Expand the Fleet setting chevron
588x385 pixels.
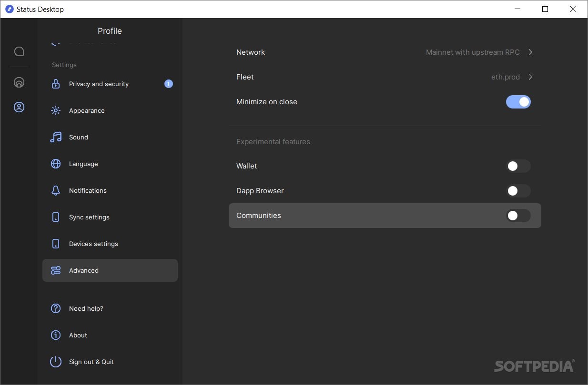click(x=530, y=77)
